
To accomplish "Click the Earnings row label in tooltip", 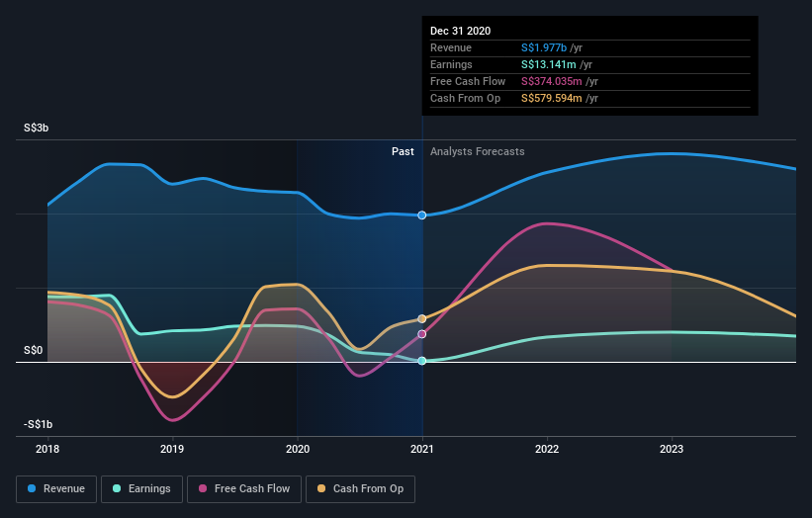I will point(451,64).
